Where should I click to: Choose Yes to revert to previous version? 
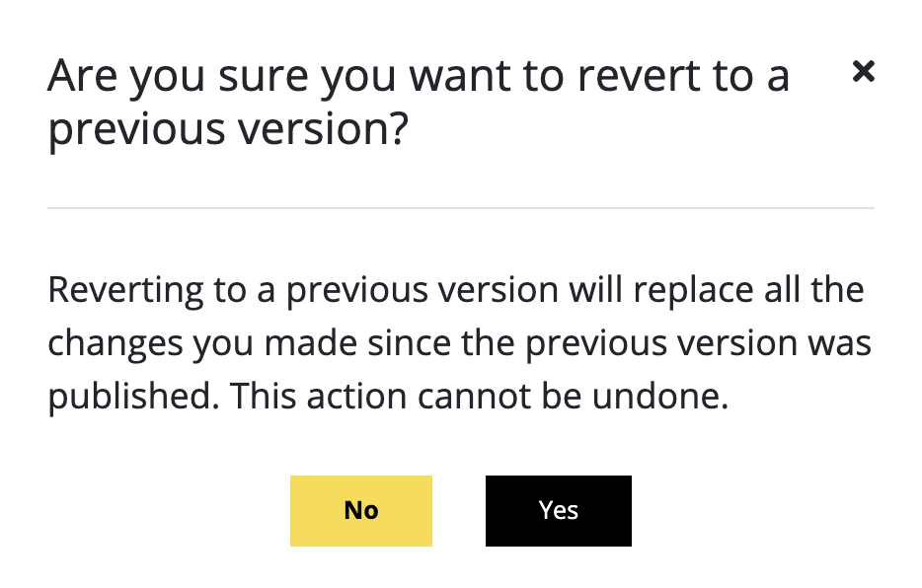click(x=558, y=510)
